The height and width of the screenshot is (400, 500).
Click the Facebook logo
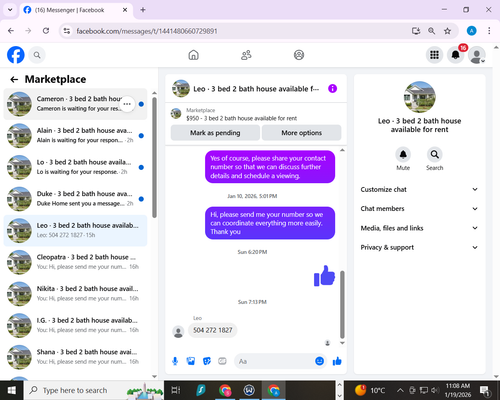pyautogui.click(x=16, y=55)
